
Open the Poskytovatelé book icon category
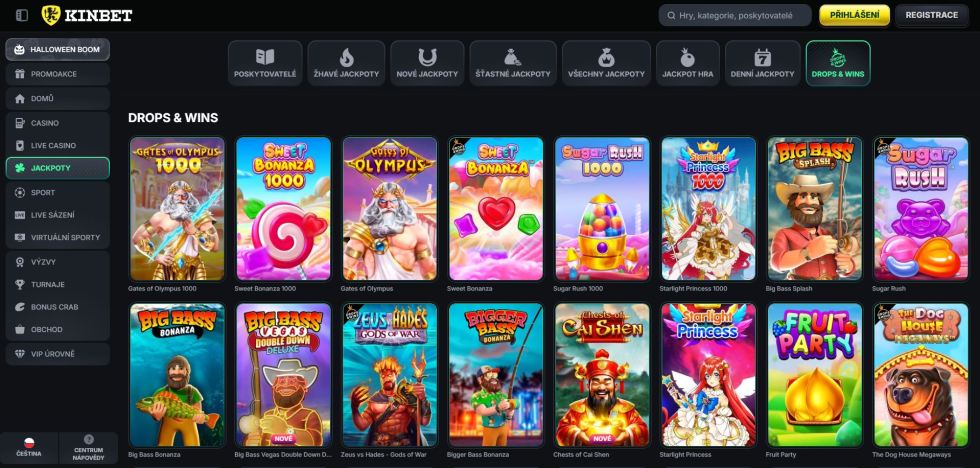(265, 57)
